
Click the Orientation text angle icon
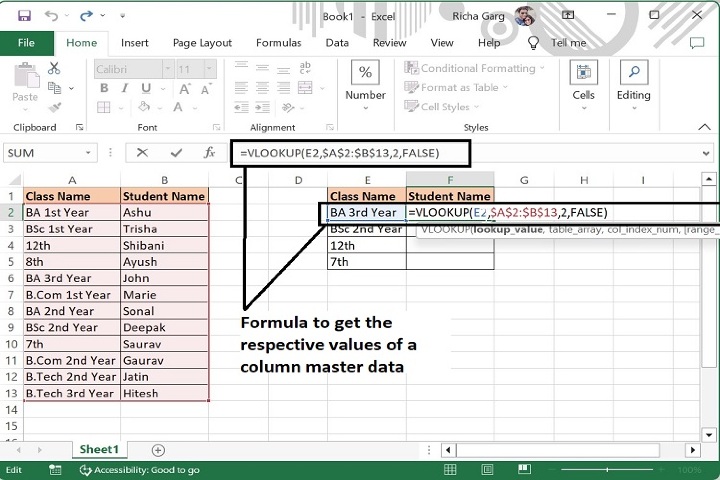(x=288, y=107)
